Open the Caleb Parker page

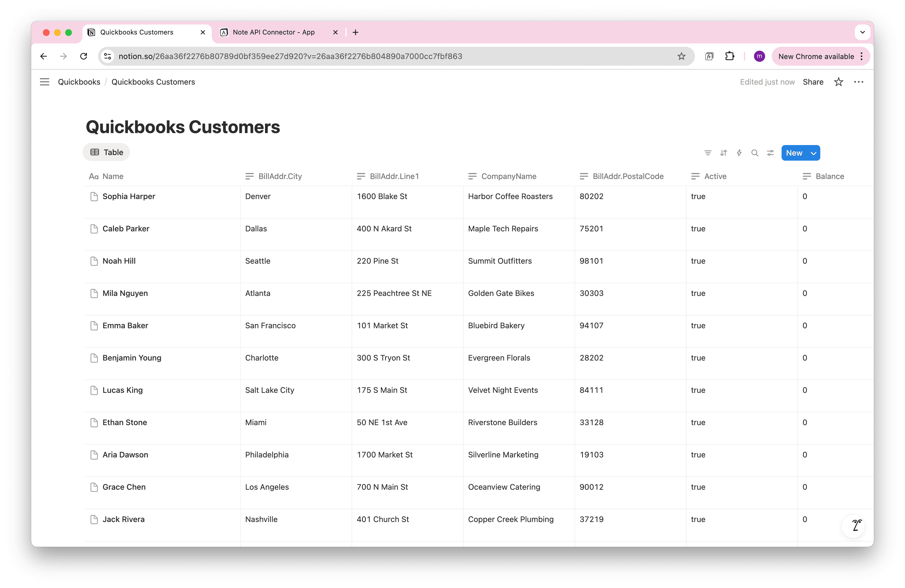[x=126, y=229]
